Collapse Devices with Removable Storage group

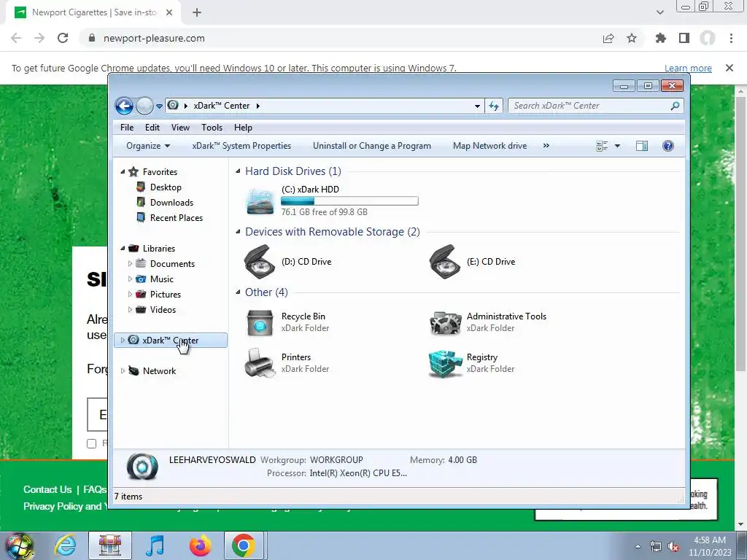(x=238, y=231)
